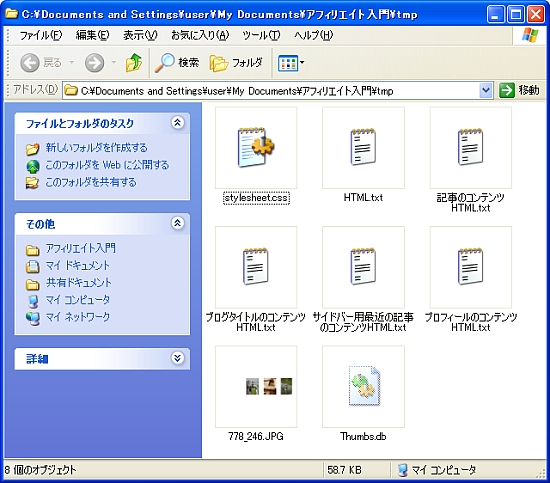The image size is (550, 483).
Task: Click the Go (移動) button
Action: 519,90
